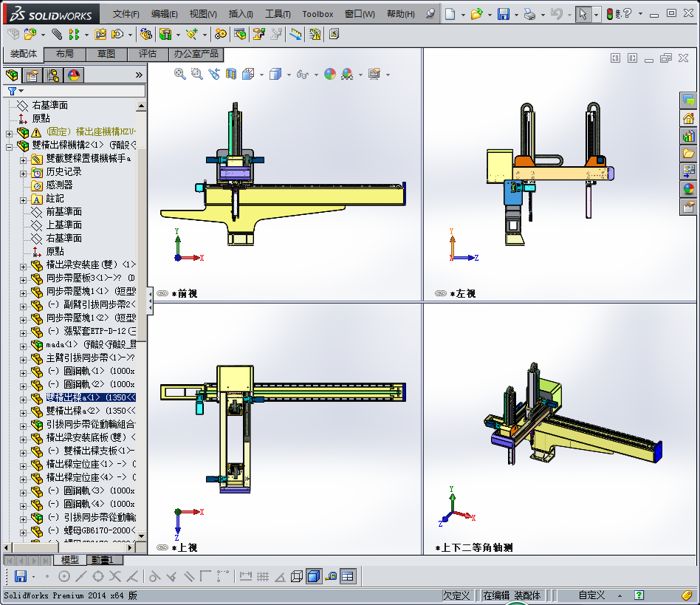Toggle center point snap
Viewport: 700px width, 605px height.
point(64,576)
